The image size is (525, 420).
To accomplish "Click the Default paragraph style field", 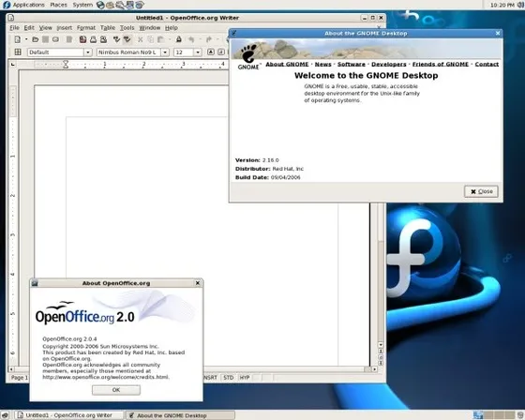I will click(x=55, y=52).
